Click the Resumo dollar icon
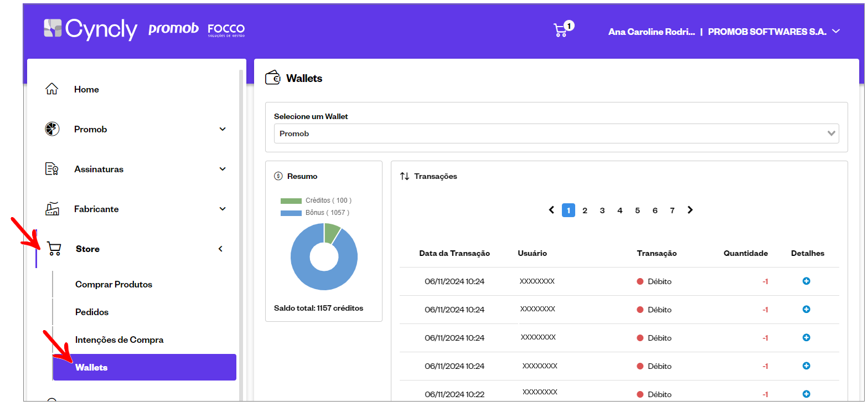Image resolution: width=868 pixels, height=406 pixels. 278,176
